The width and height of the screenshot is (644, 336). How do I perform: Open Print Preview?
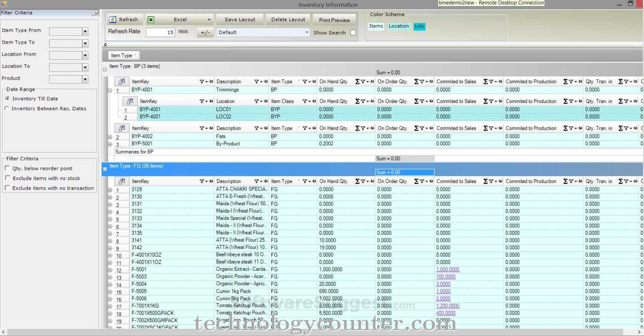coord(334,20)
